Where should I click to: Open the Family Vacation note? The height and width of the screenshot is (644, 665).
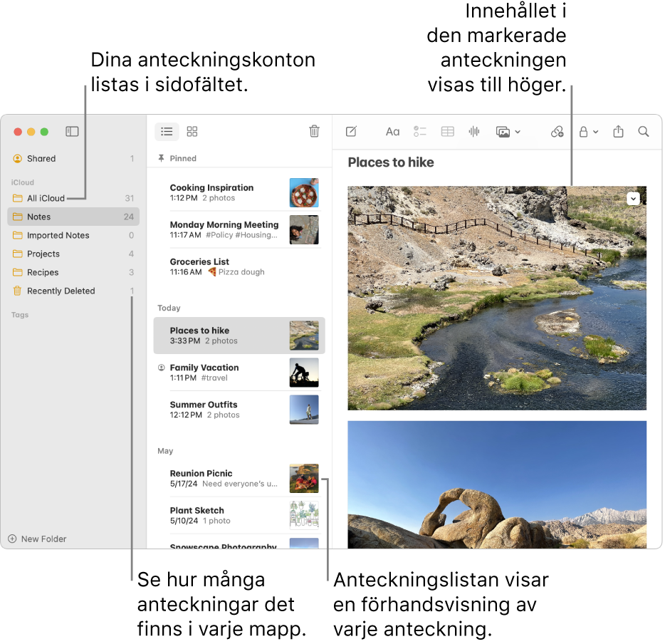pos(239,373)
